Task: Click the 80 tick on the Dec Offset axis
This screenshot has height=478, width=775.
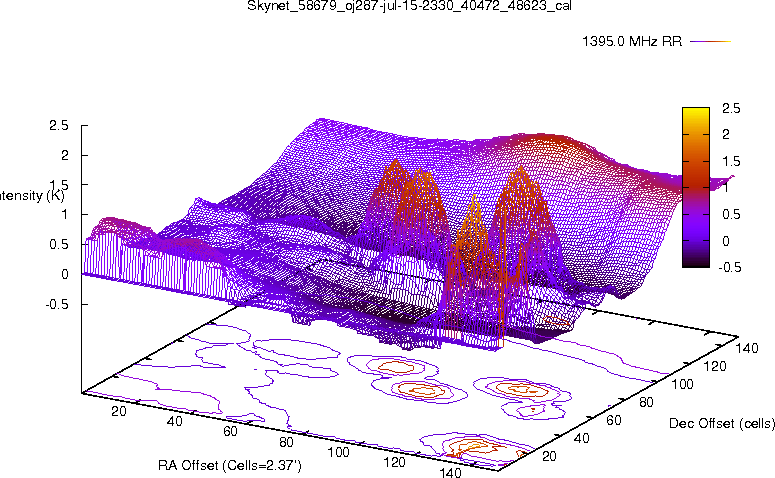Action: coord(646,402)
